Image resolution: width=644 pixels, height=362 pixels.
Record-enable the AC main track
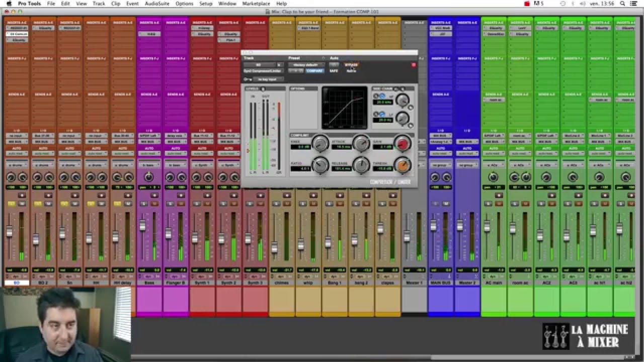click(499, 195)
